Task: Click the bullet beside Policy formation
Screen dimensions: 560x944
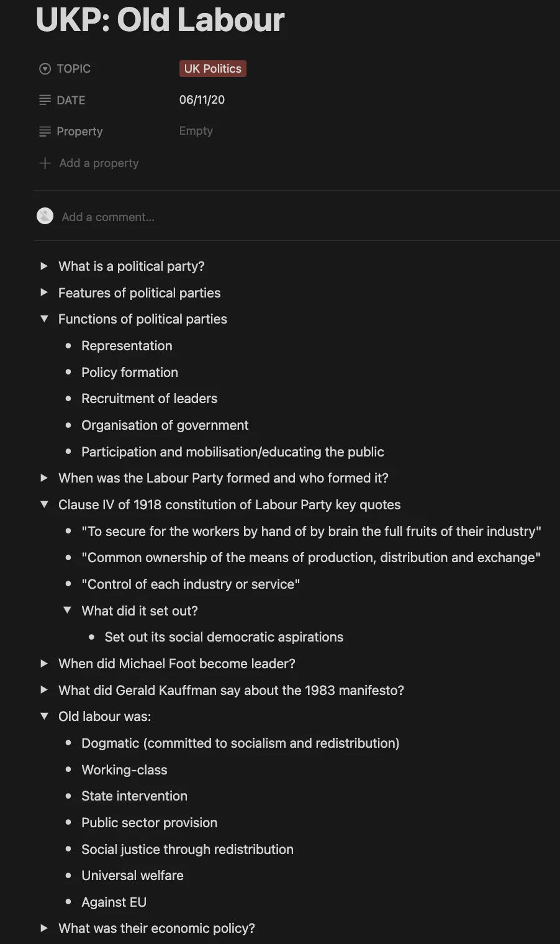Action: [x=68, y=372]
